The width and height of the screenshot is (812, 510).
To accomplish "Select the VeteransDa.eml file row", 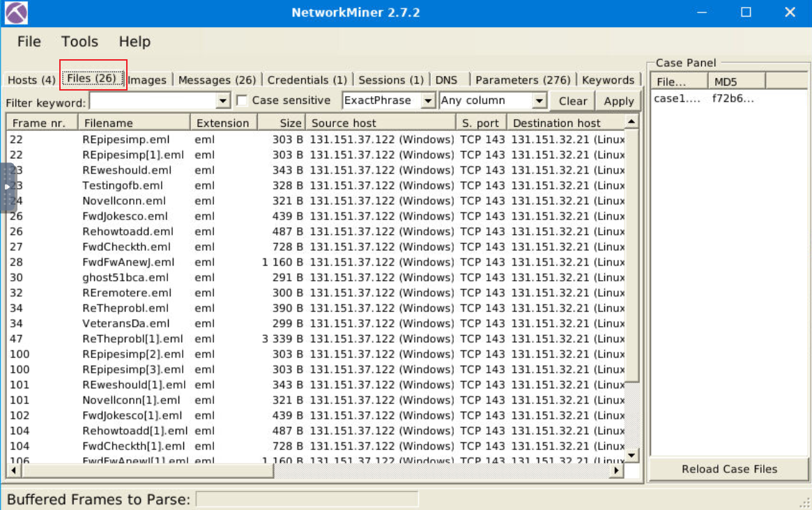I will click(x=316, y=323).
